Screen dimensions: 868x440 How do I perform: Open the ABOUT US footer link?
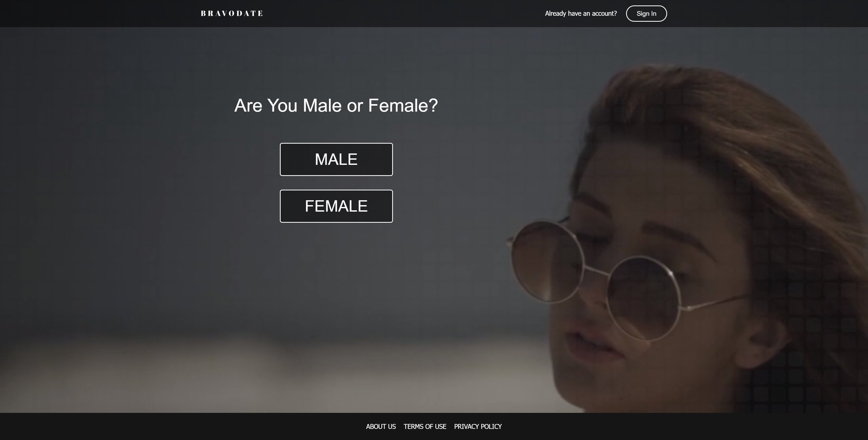[381, 427]
